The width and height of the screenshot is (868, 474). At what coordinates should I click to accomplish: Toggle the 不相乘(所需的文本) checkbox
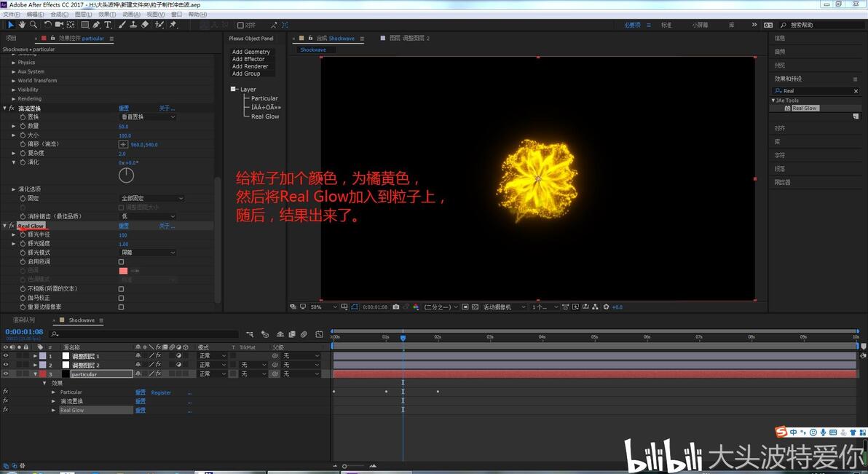pyautogui.click(x=121, y=289)
